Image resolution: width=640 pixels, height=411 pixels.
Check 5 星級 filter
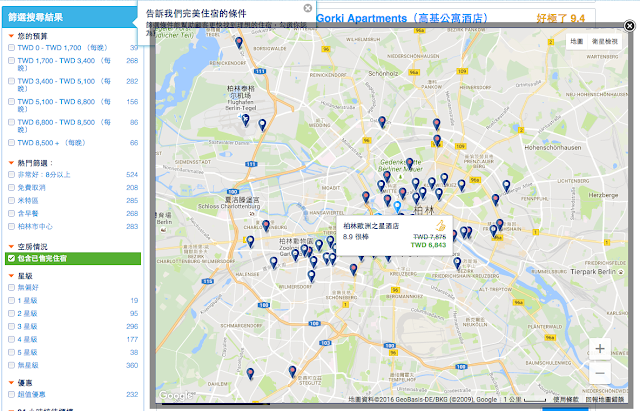coord(11,353)
